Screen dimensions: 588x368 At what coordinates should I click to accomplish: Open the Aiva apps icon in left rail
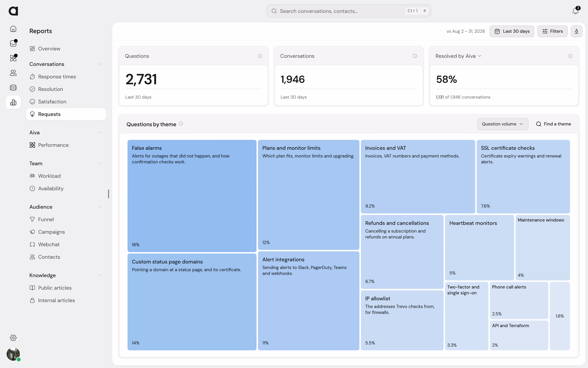(x=13, y=58)
